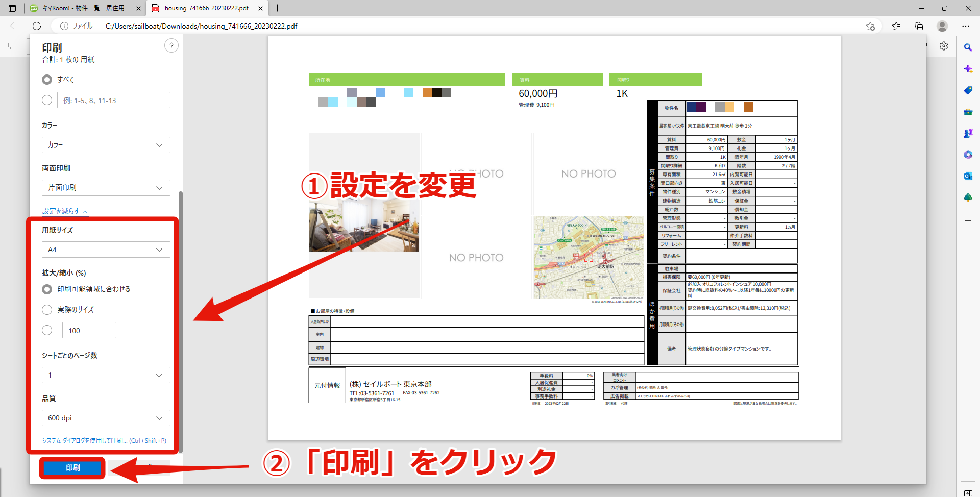
Task: Open the 両面印刷 dropdown showing 片面印刷
Action: point(106,188)
